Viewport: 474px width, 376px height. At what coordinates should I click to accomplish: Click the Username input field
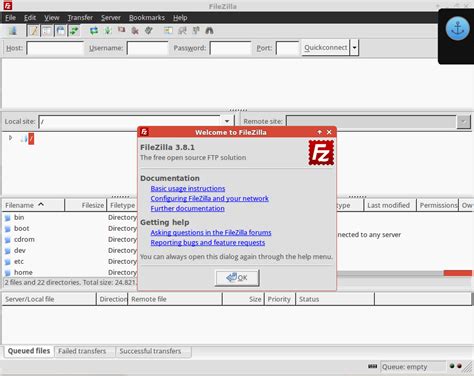[x=147, y=48]
